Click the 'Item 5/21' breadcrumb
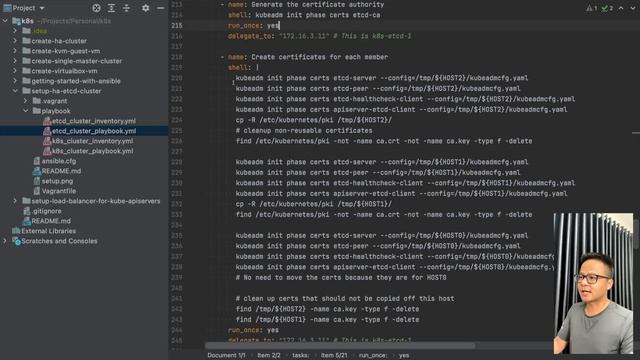The image size is (640, 360). 334,356
